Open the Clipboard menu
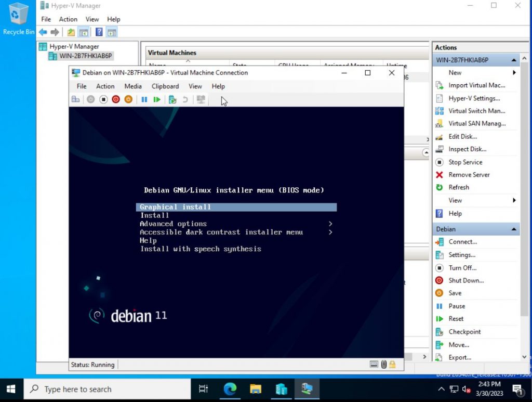532x402 pixels. tap(165, 86)
